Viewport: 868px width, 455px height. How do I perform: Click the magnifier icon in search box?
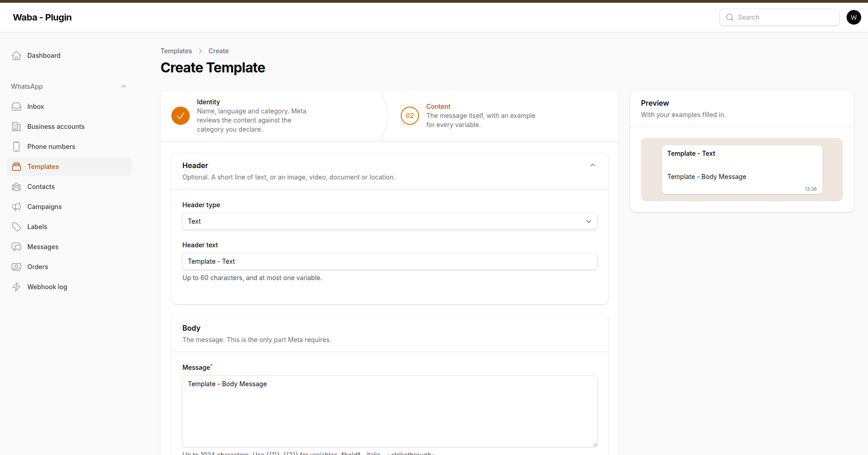click(730, 17)
